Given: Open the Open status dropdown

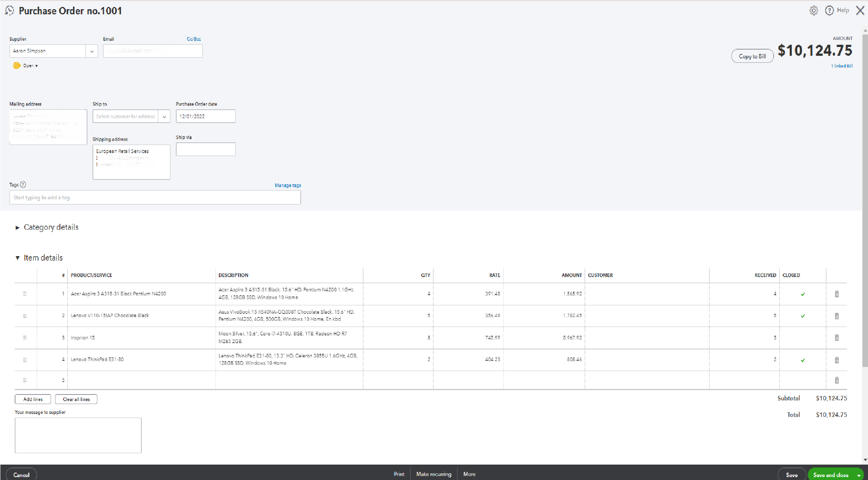Looking at the screenshot, I should click(30, 66).
